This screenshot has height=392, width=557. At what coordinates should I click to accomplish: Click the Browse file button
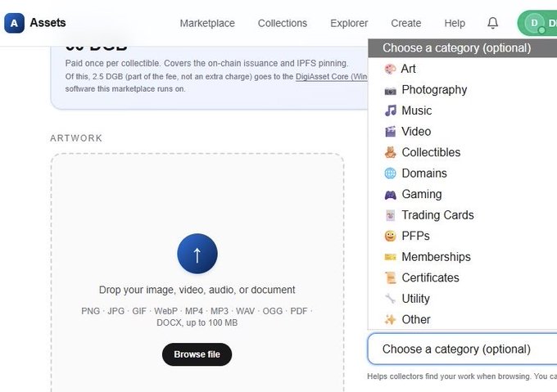[x=197, y=354]
